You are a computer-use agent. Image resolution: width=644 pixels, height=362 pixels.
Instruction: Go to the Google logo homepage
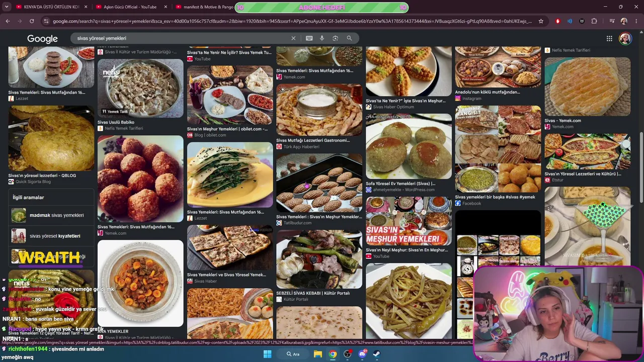tap(42, 39)
